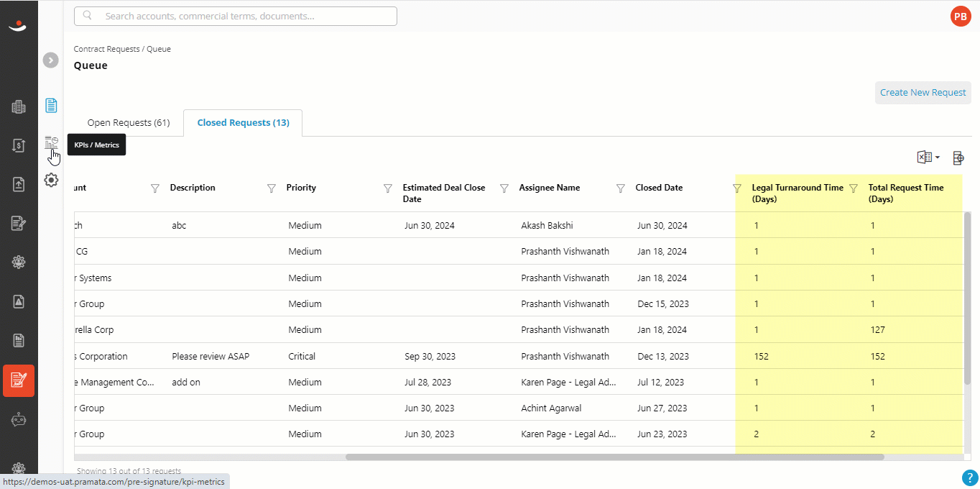Open the dollar document icon in sidebar
The width and height of the screenshot is (980, 489).
pos(19,145)
